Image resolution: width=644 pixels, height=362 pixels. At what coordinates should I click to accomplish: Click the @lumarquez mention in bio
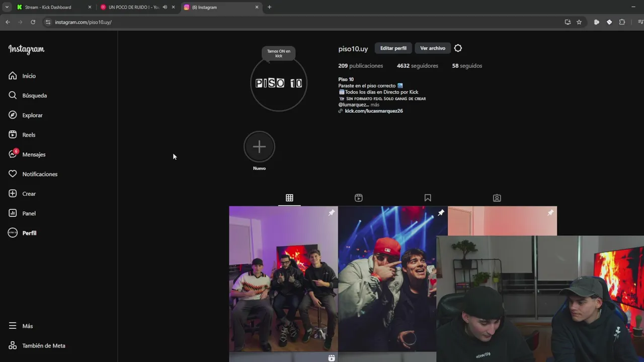click(x=353, y=105)
